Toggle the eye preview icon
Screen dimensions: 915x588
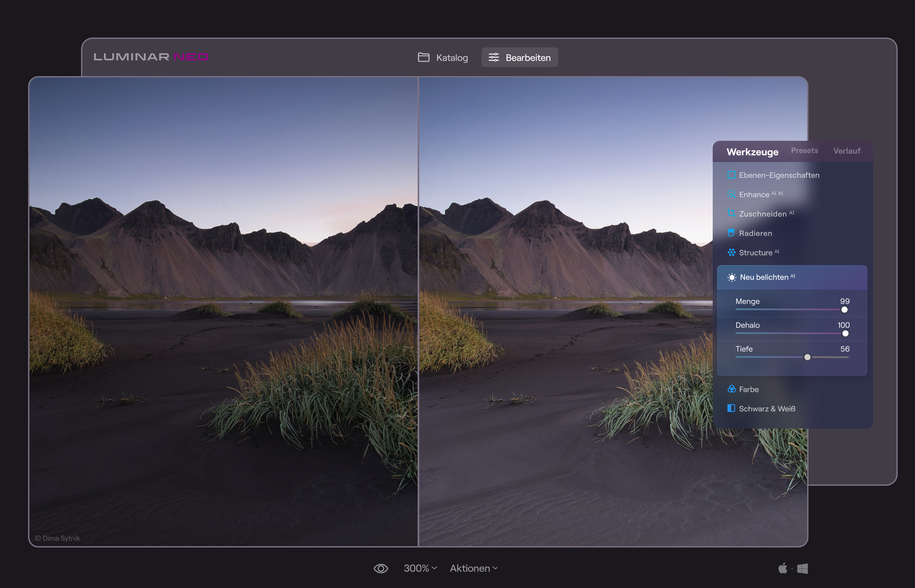pyautogui.click(x=381, y=568)
